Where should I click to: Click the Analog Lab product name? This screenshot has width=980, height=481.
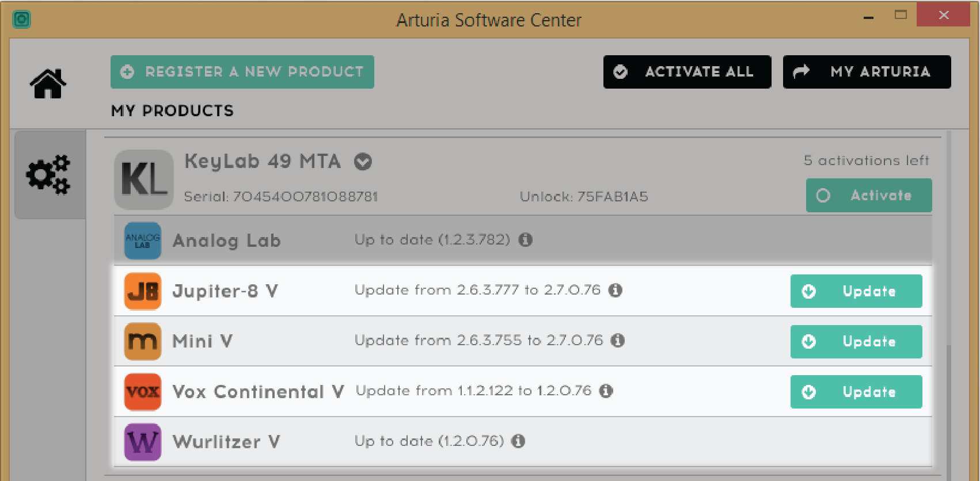[x=227, y=240]
